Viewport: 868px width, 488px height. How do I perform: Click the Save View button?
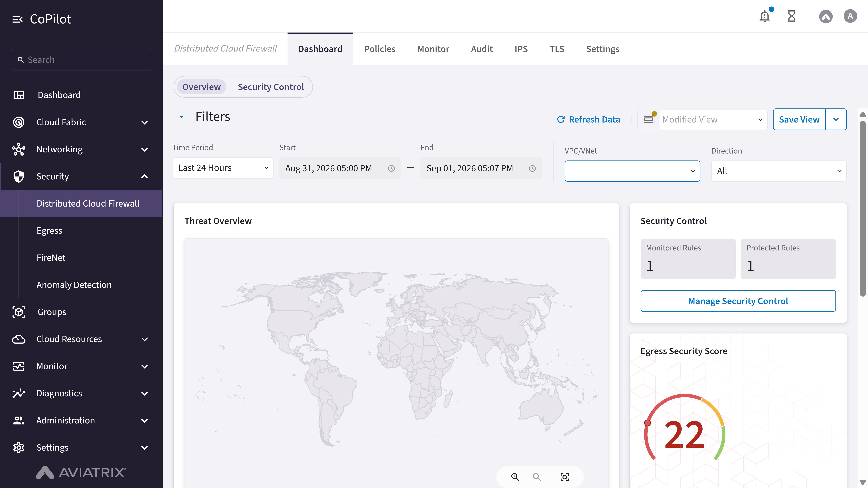point(799,119)
